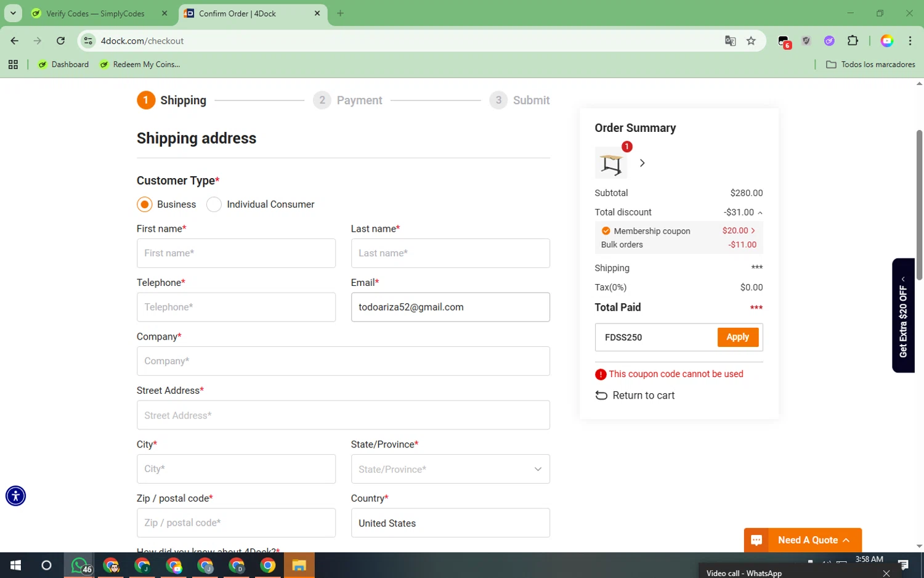Viewport: 924px width, 578px height.
Task: Go back to the previous page
Action: [15, 41]
